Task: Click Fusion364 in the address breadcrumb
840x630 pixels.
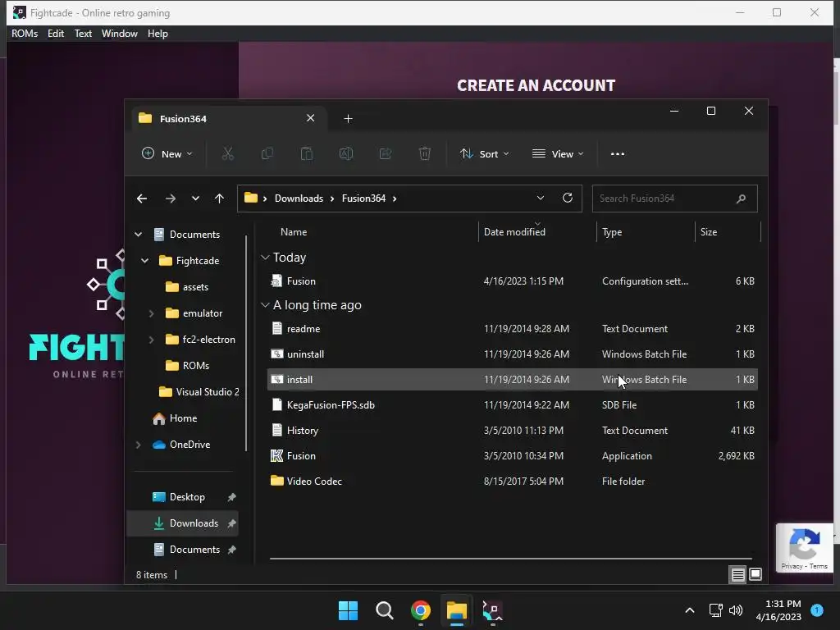Action: pos(363,199)
